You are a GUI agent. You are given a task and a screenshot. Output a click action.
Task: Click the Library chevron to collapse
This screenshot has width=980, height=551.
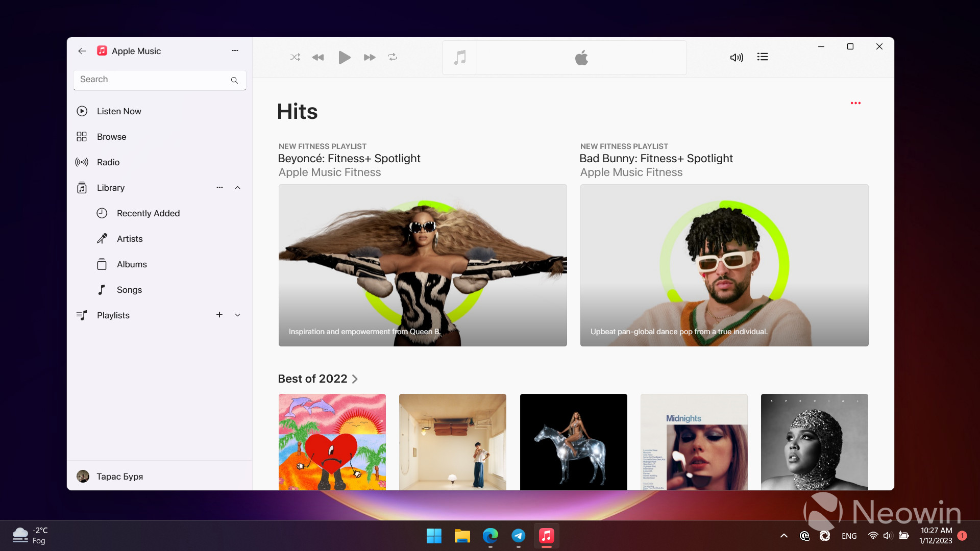coord(238,187)
